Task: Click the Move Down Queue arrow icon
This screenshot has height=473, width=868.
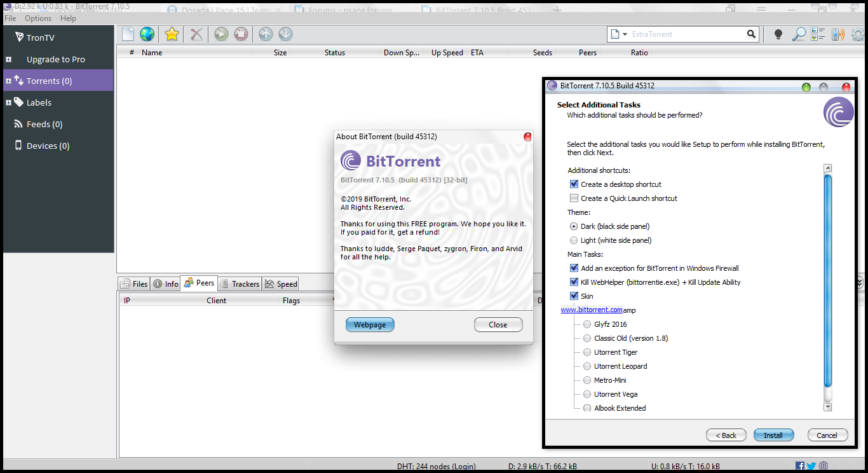Action: (x=285, y=34)
